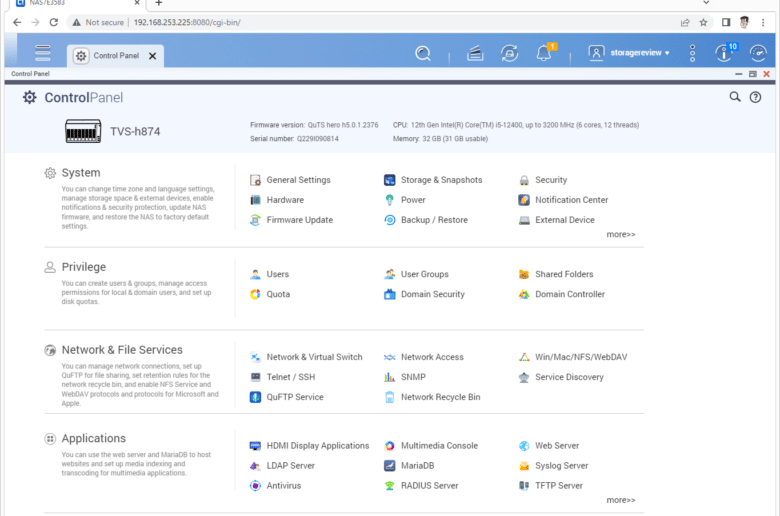Image resolution: width=780 pixels, height=516 pixels.
Task: Open the info icon with badge 10
Action: [x=724, y=53]
